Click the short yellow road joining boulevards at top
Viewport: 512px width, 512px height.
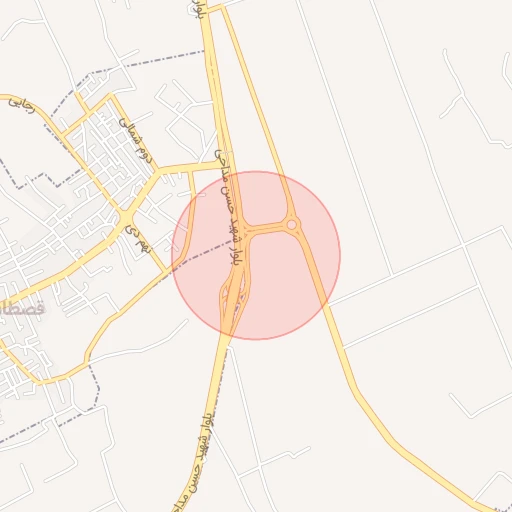click(x=215, y=8)
